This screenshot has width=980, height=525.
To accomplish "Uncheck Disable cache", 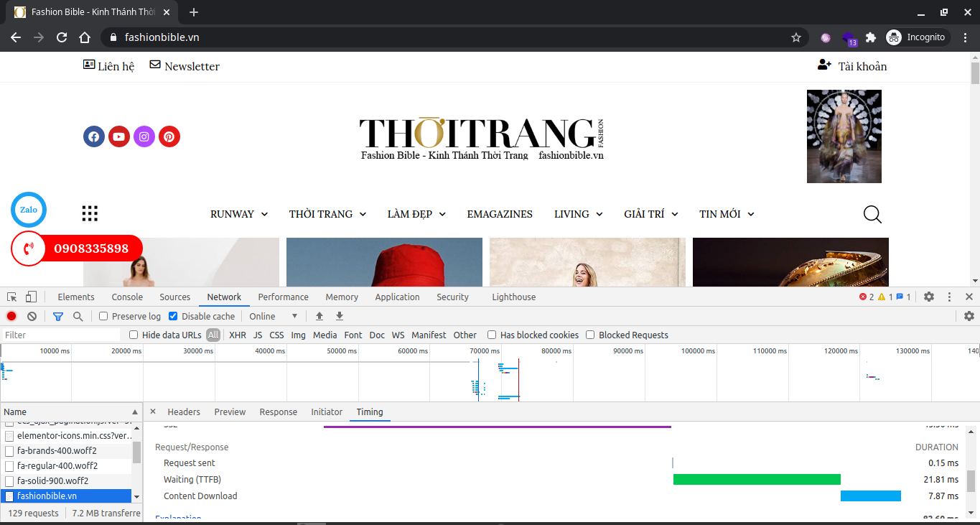I will click(173, 316).
